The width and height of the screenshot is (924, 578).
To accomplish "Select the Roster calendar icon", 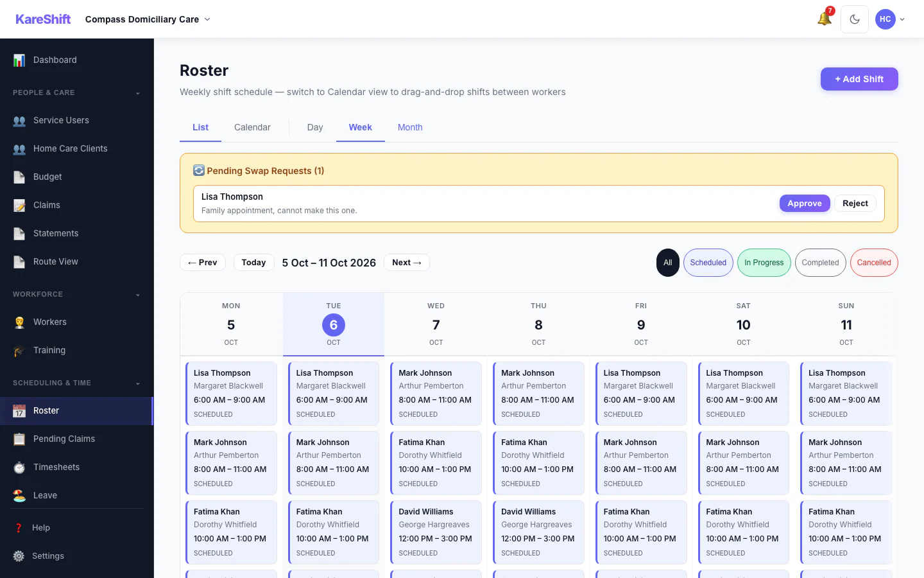I will (19, 411).
